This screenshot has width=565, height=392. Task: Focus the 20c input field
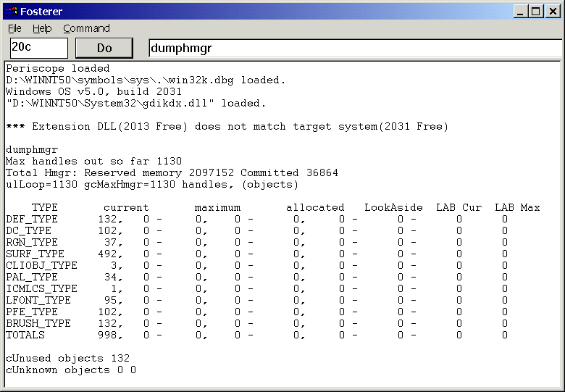pos(39,48)
